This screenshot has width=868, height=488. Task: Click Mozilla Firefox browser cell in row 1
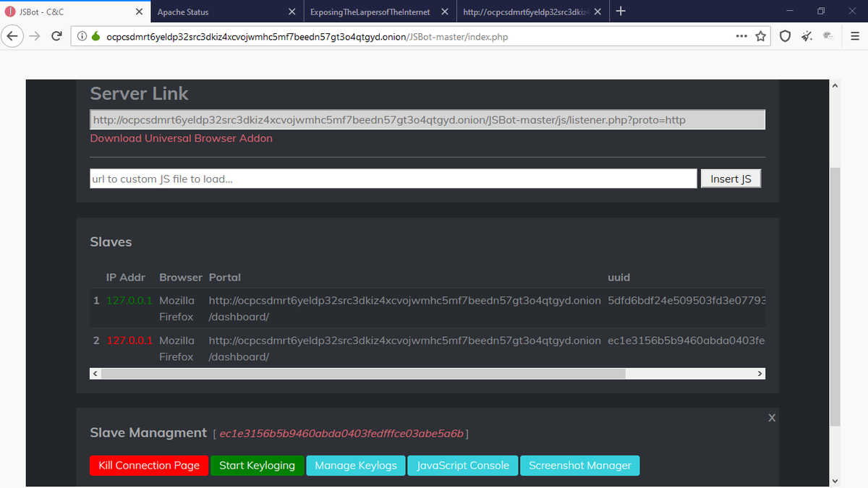tap(176, 308)
